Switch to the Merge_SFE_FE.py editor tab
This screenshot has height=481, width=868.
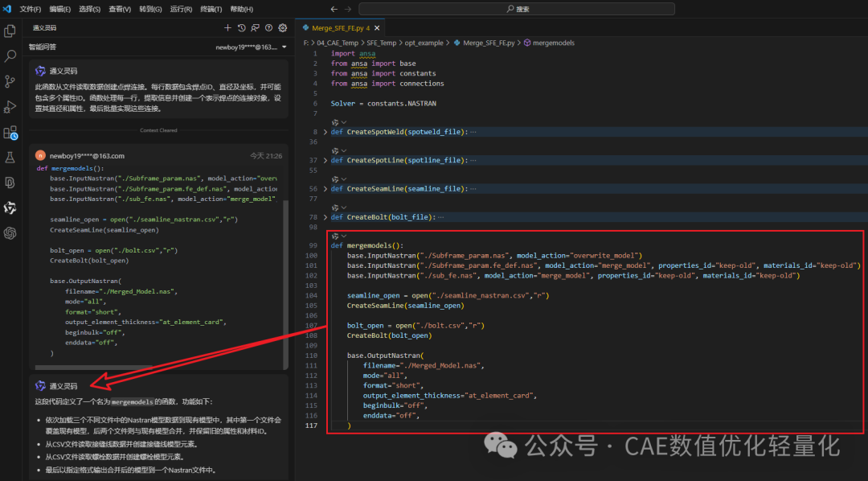(x=340, y=27)
